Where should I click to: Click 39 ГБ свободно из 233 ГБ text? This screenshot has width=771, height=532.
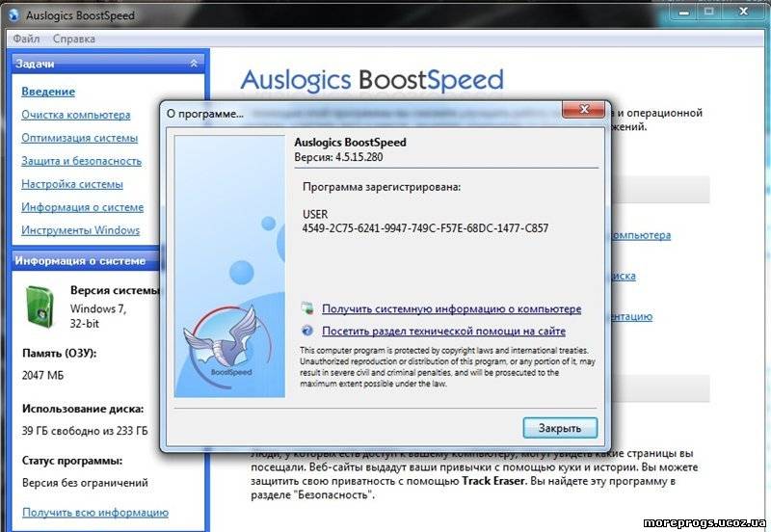[85, 431]
